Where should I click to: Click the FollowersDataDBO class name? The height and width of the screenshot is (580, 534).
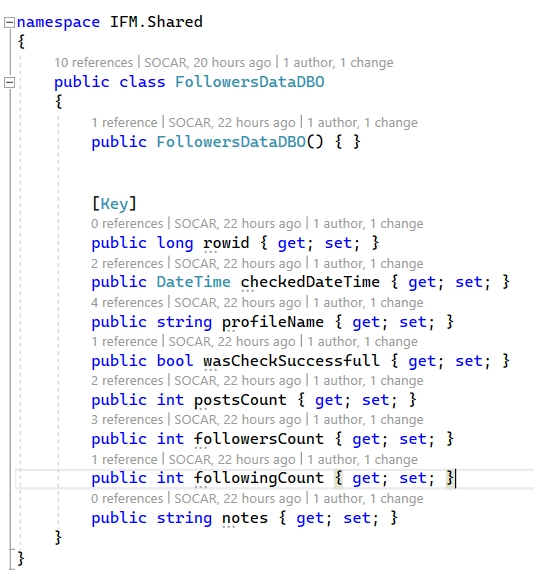point(250,82)
